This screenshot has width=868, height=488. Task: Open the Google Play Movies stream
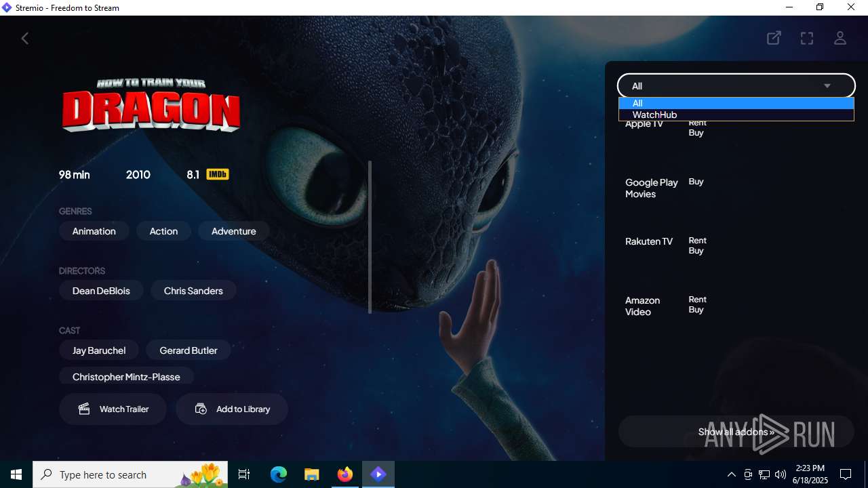tap(736, 188)
